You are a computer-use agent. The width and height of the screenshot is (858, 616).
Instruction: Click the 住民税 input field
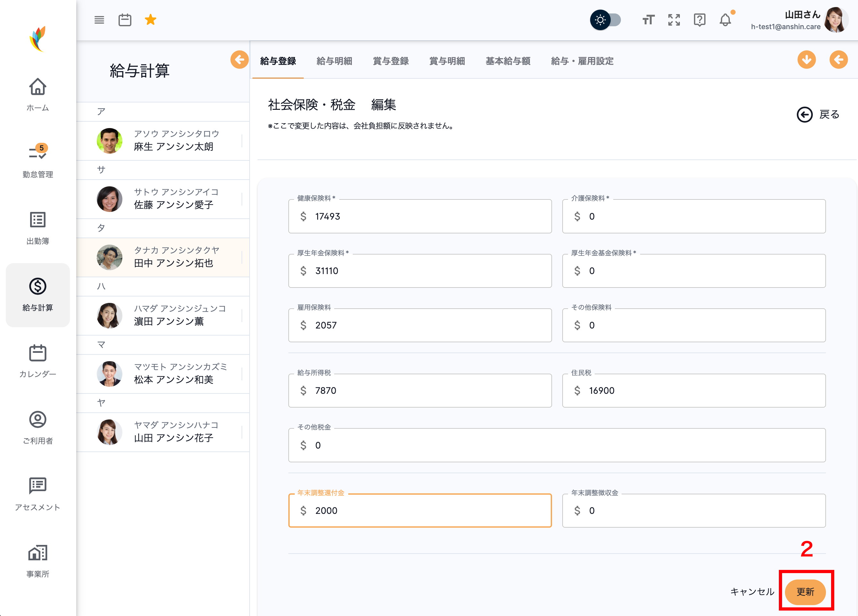click(x=693, y=391)
